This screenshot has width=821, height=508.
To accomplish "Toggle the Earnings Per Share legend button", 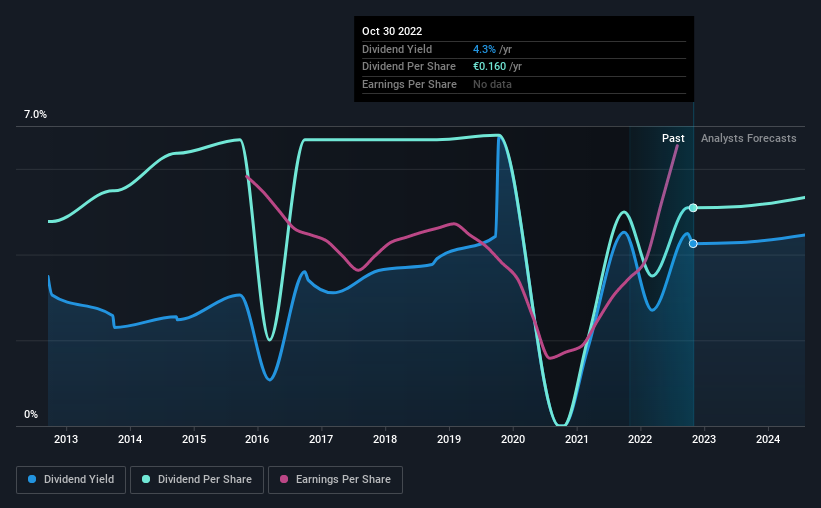I will pos(335,480).
